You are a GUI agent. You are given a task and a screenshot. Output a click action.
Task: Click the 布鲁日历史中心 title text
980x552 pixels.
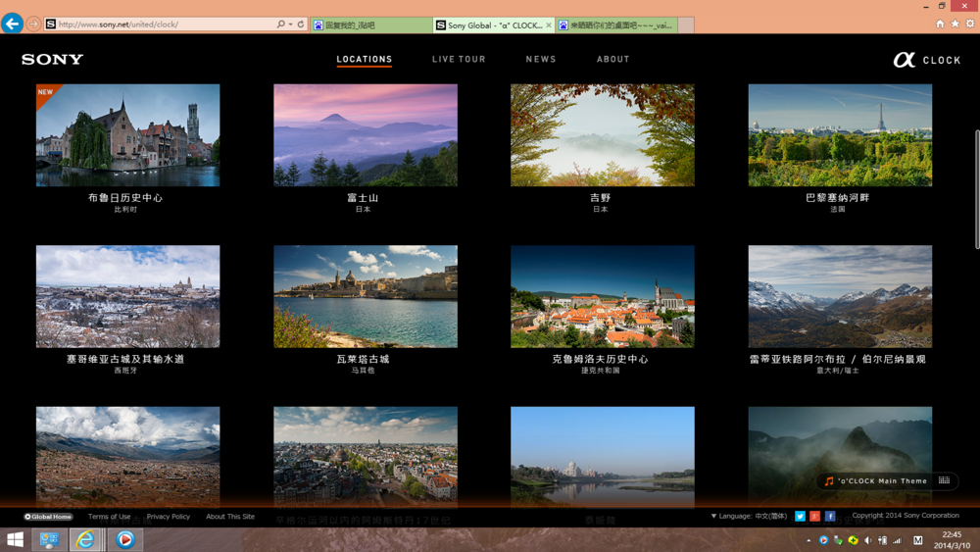pos(125,197)
